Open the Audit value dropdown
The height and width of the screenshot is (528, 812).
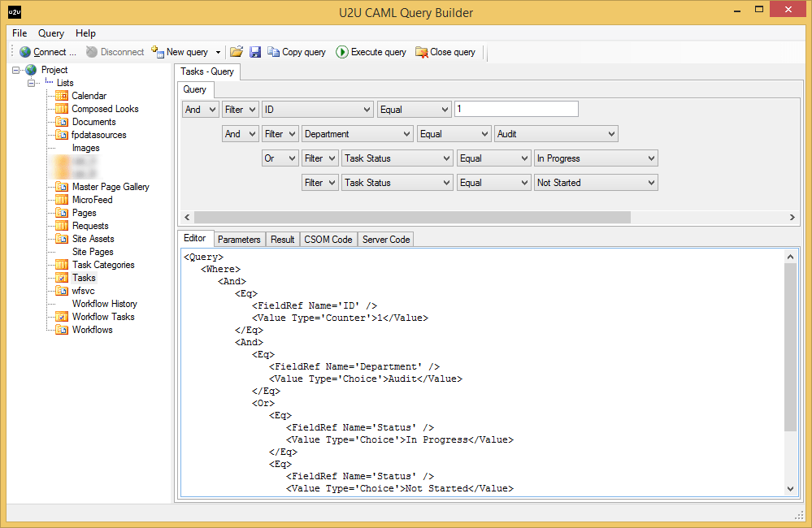click(556, 134)
